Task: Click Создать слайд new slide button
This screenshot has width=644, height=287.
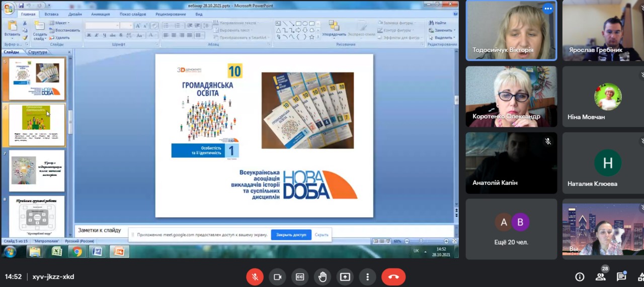Action: [x=40, y=30]
